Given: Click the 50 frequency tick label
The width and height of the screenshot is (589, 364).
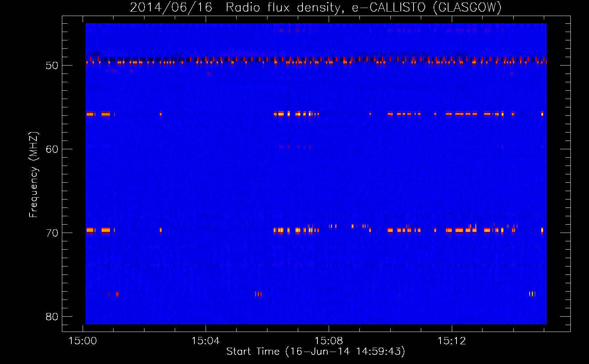Looking at the screenshot, I should (52, 66).
